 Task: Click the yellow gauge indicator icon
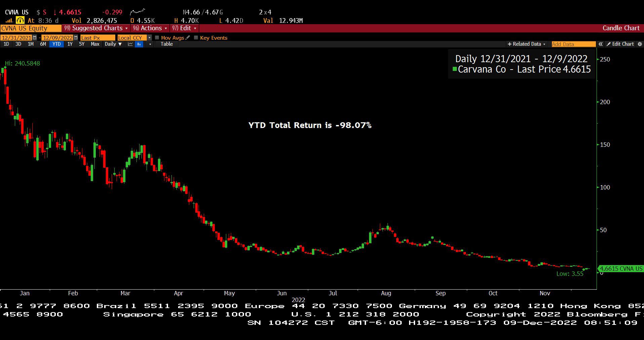coord(20,20)
